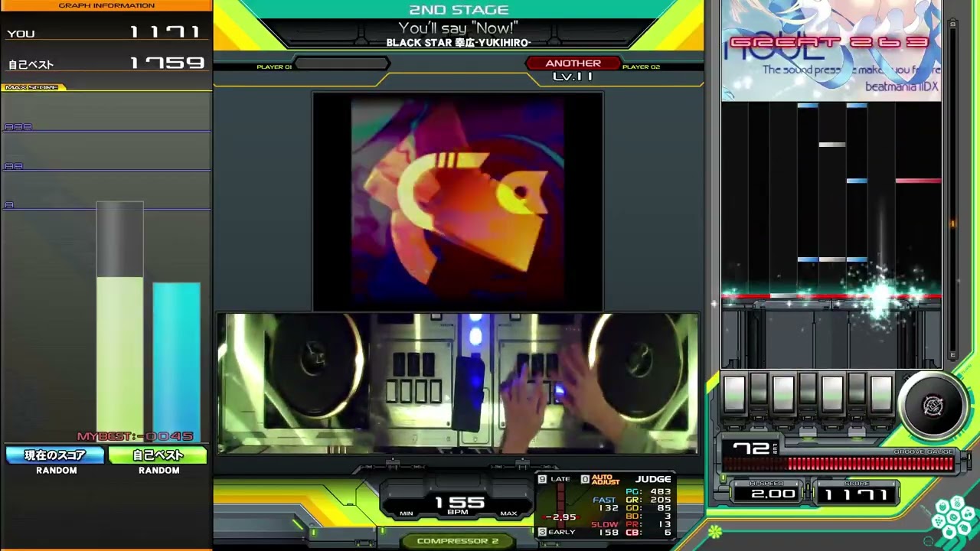Viewport: 980px width, 551px height.
Task: Click the song animation video frame
Action: coord(458,201)
